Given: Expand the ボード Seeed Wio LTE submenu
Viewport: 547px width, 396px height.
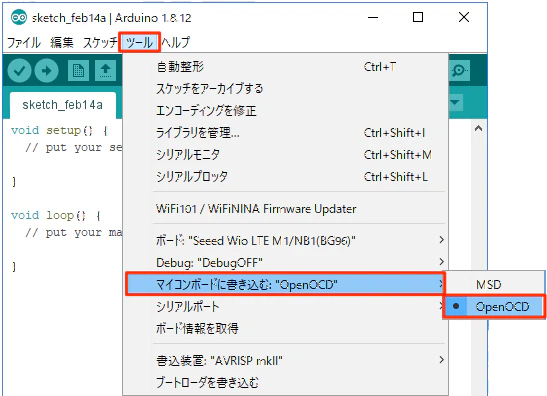Looking at the screenshot, I should point(285,240).
